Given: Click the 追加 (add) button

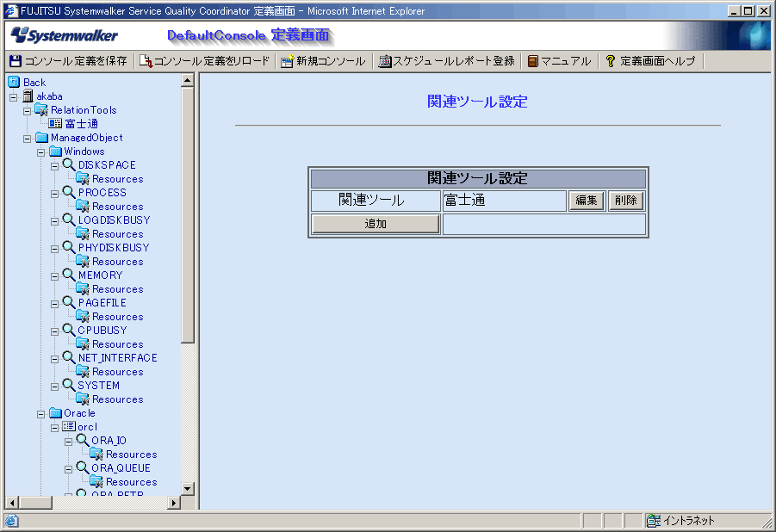Looking at the screenshot, I should pos(376,224).
